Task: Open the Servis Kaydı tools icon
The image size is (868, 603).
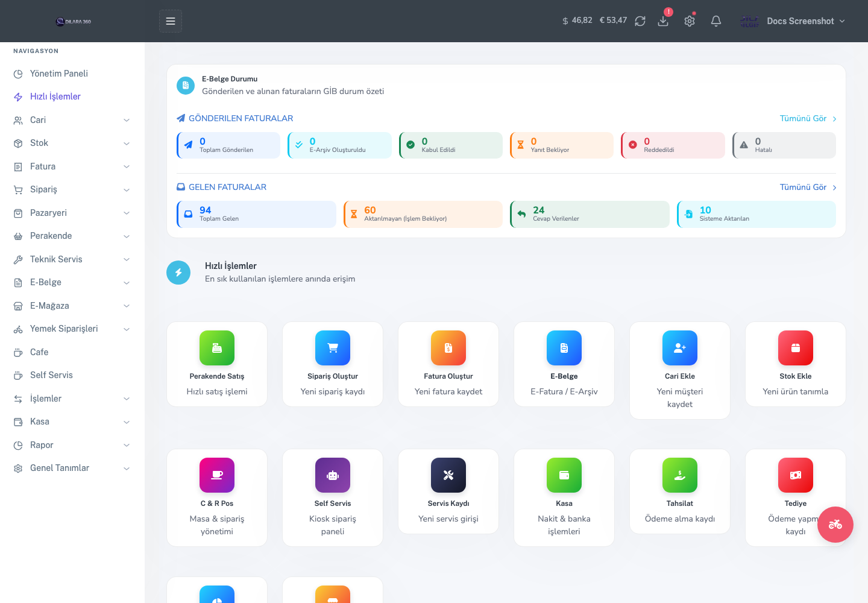Action: [x=448, y=475]
